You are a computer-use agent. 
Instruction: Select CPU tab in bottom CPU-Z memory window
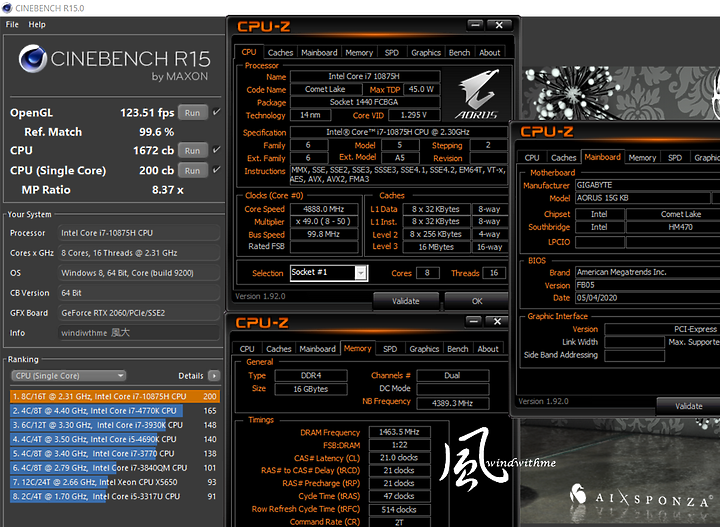click(247, 349)
